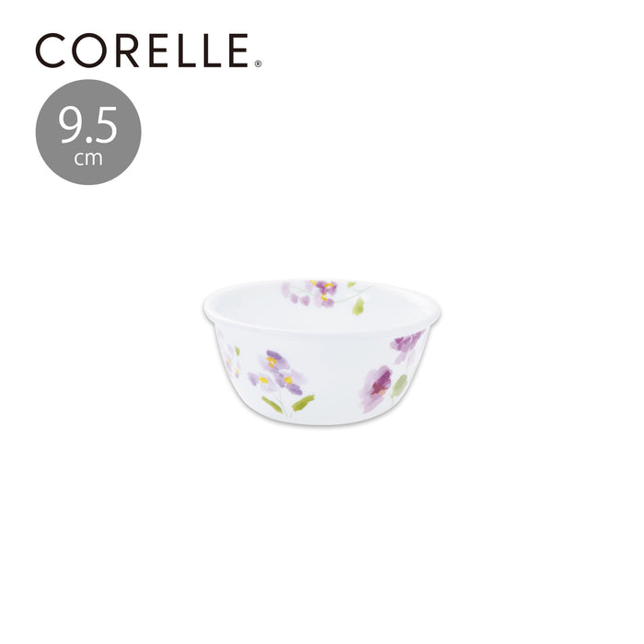Click the letter C in CORELLE
Screen dimensions: 644x644
tap(51, 51)
